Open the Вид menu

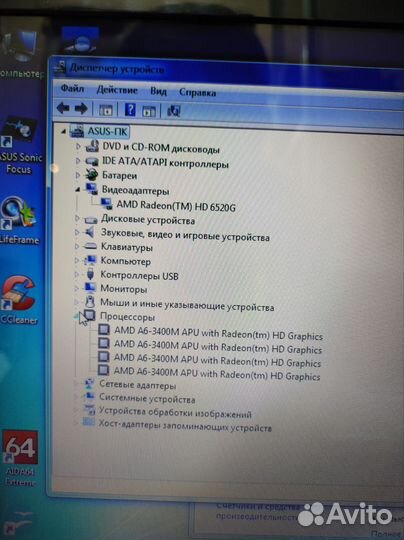point(158,91)
